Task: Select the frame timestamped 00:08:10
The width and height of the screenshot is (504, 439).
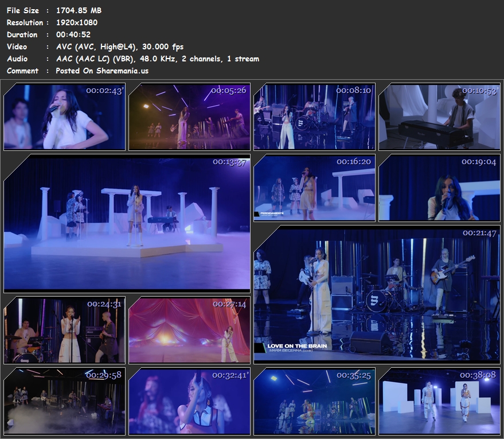Action: (x=314, y=116)
